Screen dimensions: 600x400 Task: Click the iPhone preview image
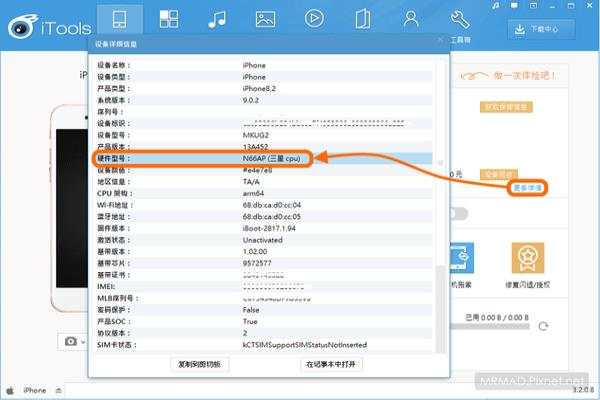(x=69, y=208)
